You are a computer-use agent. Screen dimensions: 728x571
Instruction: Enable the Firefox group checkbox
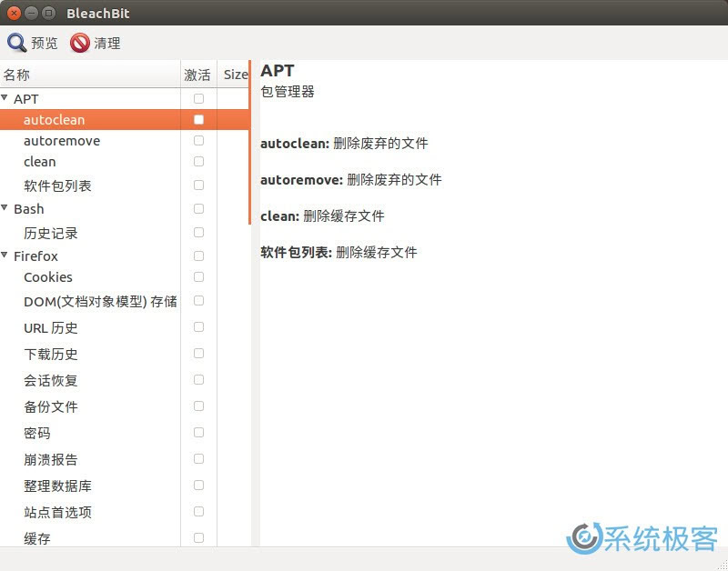pos(198,256)
